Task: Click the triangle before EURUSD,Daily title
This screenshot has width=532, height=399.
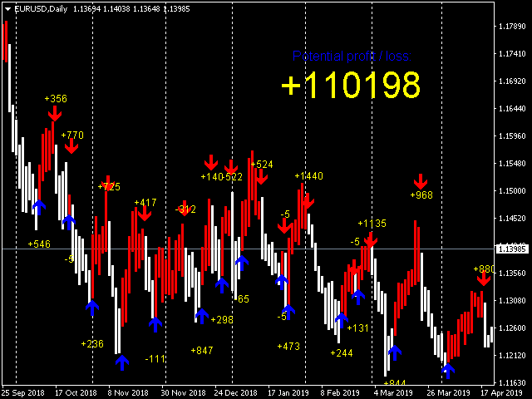Action: [8, 9]
